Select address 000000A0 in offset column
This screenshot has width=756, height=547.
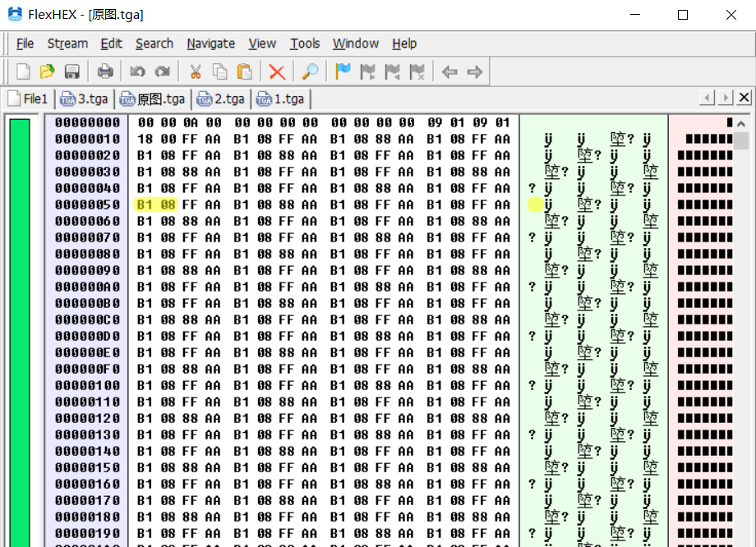point(87,287)
